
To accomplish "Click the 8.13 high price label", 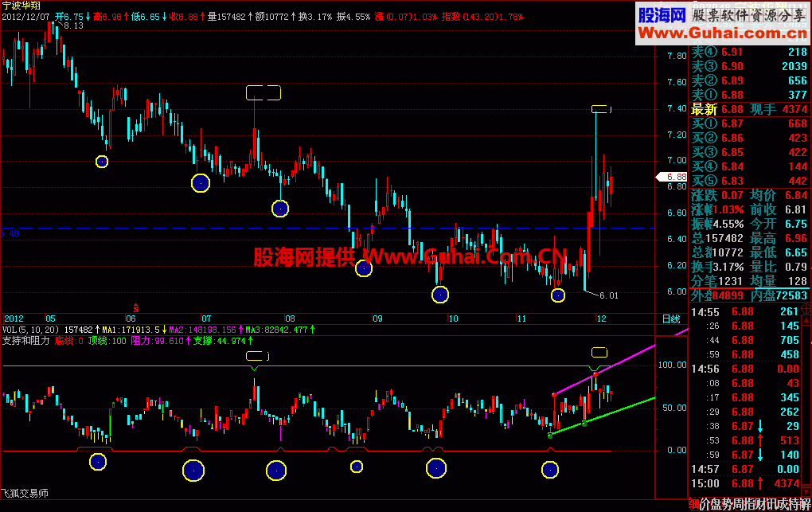I will tap(73, 26).
